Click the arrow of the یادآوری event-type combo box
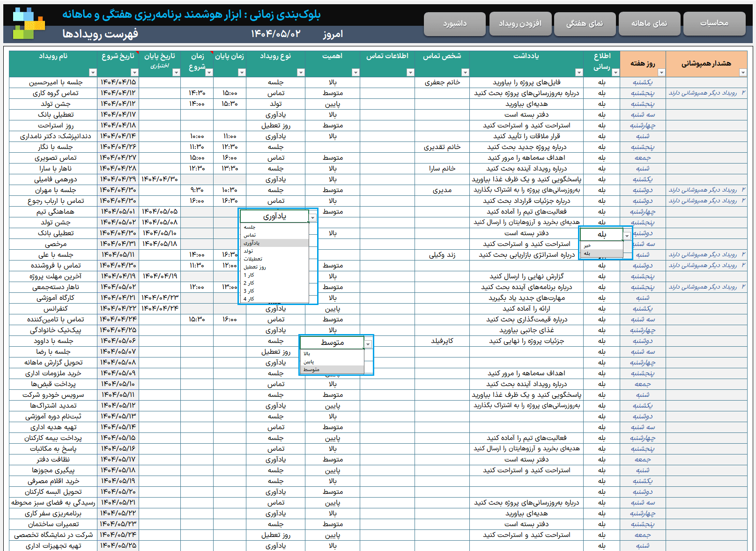 (312, 217)
